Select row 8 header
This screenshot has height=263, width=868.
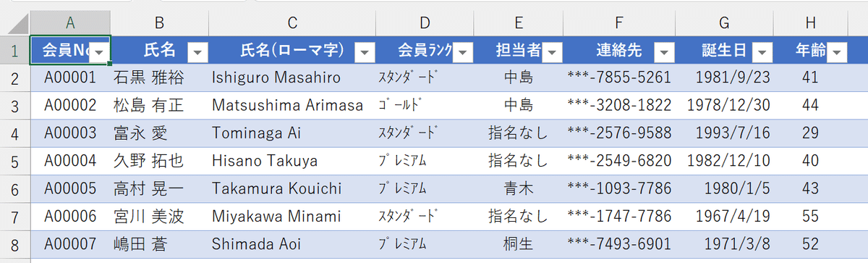click(14, 245)
